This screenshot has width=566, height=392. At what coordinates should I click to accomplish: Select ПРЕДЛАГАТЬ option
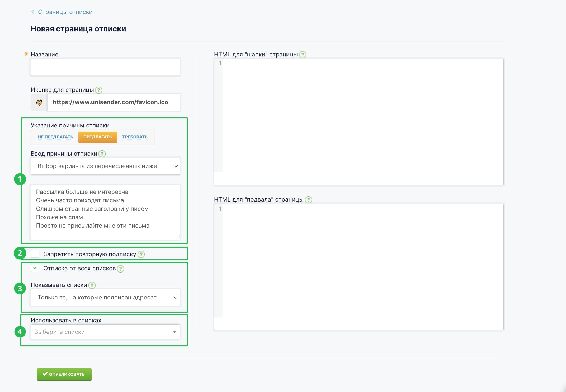coord(98,137)
